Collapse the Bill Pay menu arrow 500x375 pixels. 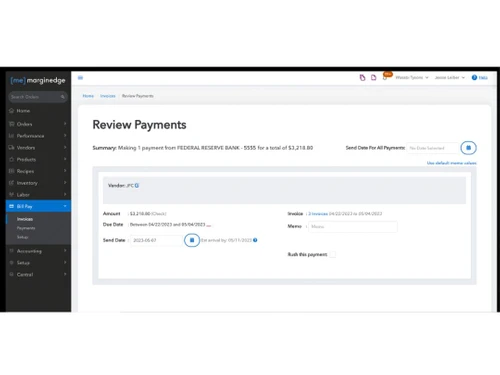(x=65, y=206)
